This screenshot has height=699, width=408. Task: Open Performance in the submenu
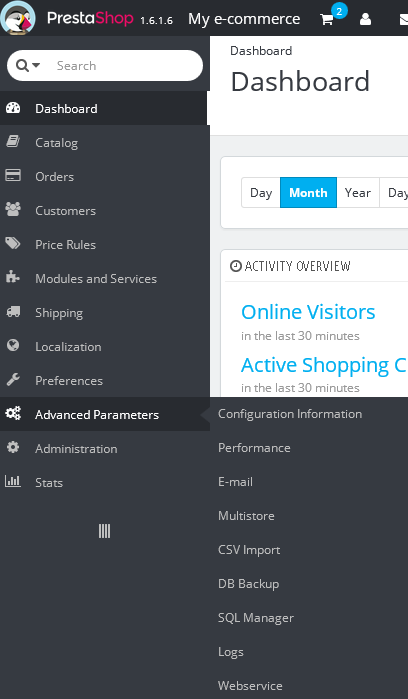coord(254,448)
